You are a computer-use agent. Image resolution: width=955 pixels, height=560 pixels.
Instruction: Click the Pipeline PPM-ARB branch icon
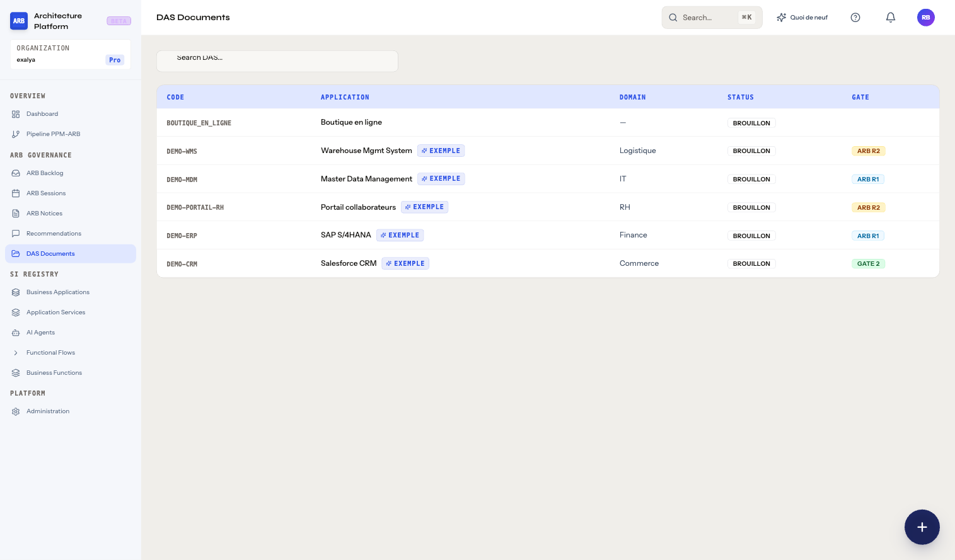(x=16, y=134)
